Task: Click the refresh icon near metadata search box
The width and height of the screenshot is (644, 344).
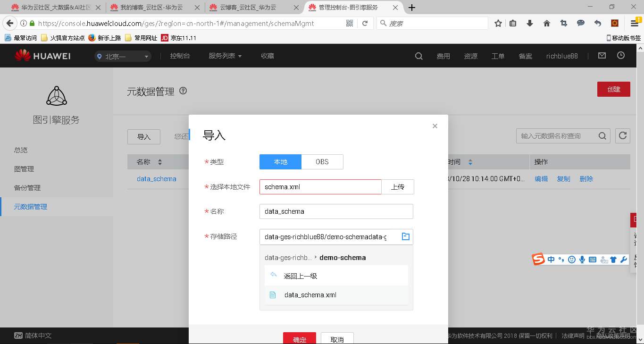Action: tap(622, 135)
